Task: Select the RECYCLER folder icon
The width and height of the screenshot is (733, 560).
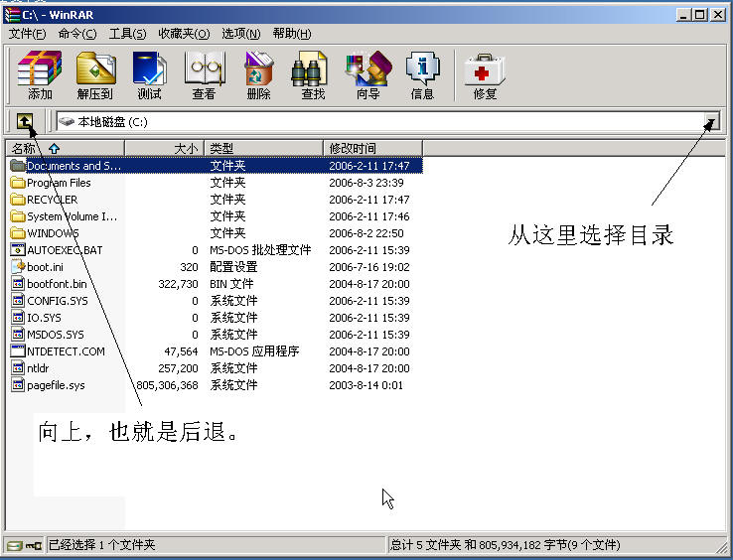Action: click(x=18, y=200)
